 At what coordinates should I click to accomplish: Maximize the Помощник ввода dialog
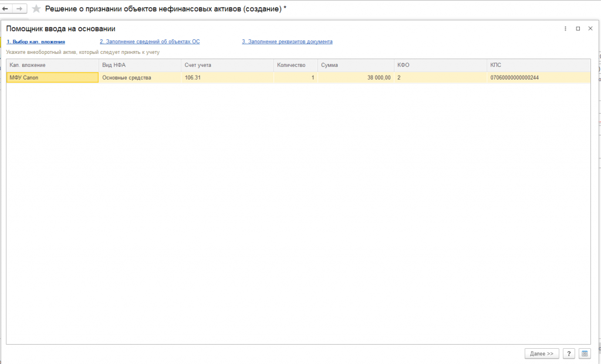[x=578, y=29]
